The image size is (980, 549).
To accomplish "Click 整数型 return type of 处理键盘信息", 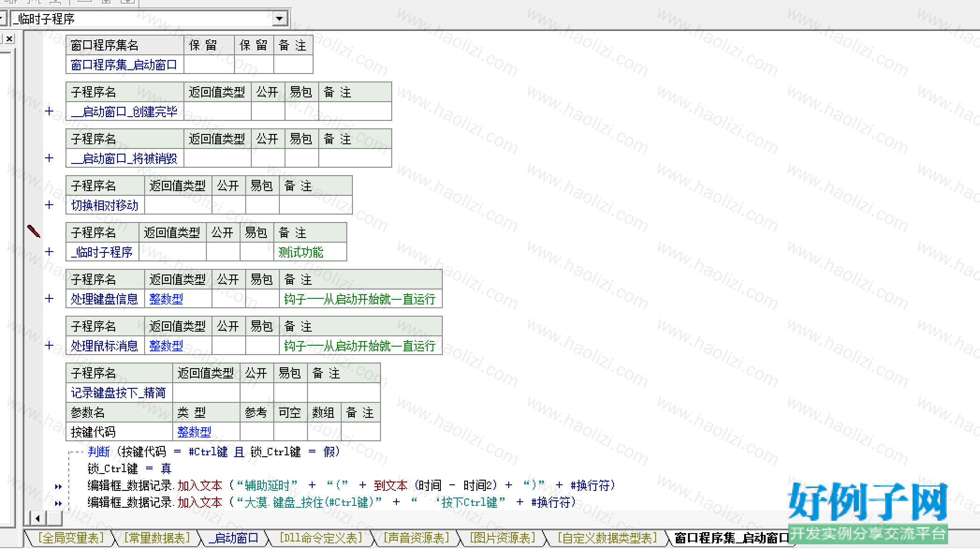I will (178, 299).
